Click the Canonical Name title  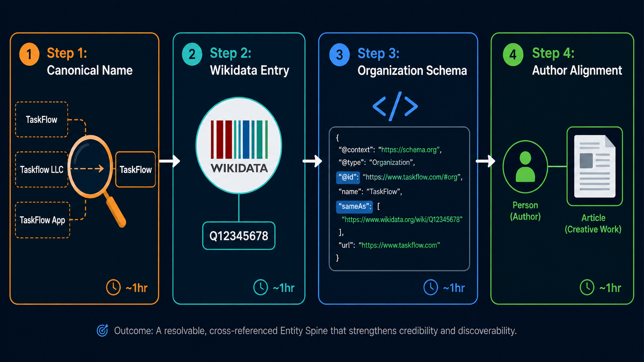pyautogui.click(x=90, y=70)
